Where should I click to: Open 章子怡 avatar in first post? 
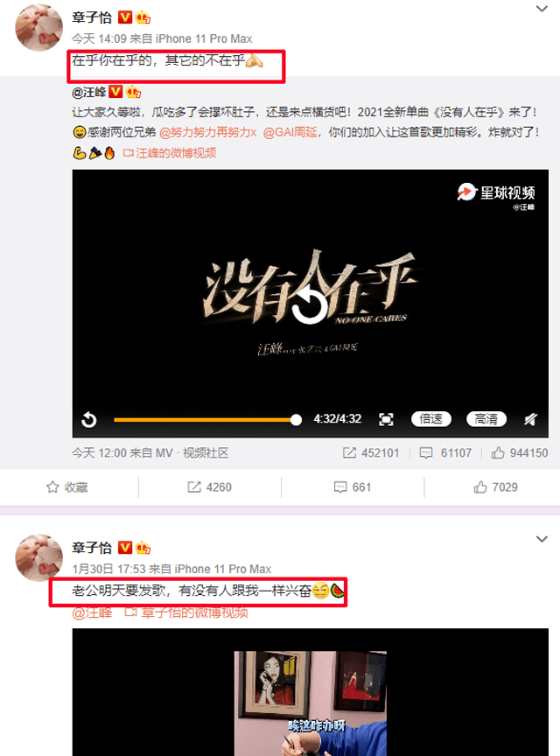coord(39,27)
